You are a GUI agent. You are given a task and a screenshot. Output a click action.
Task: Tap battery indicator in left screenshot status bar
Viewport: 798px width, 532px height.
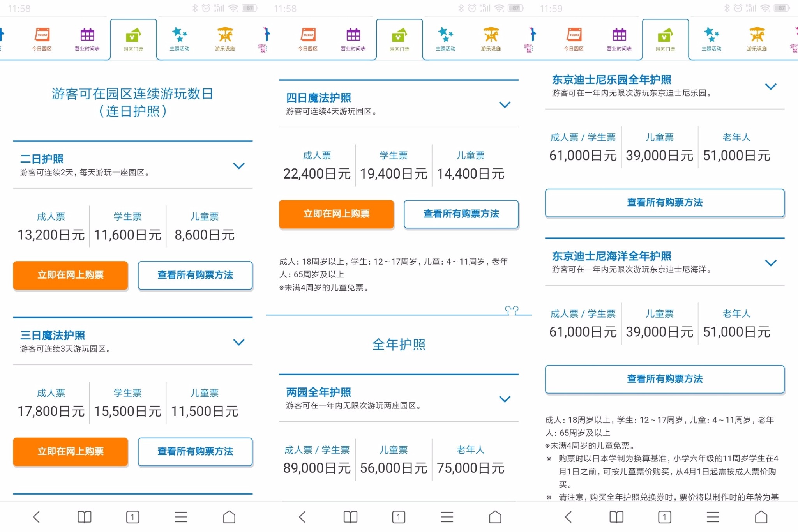(x=250, y=8)
